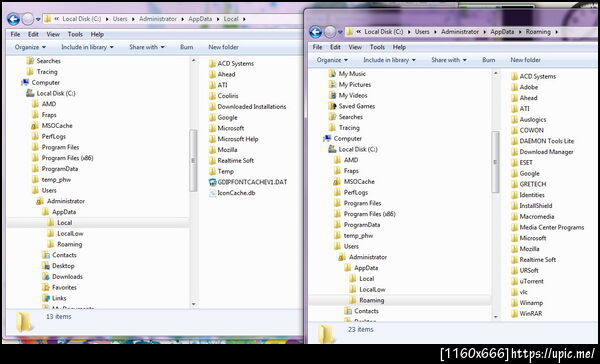This screenshot has height=364, width=600.
Task: Select Macromedia folder icon
Action: [x=515, y=217]
